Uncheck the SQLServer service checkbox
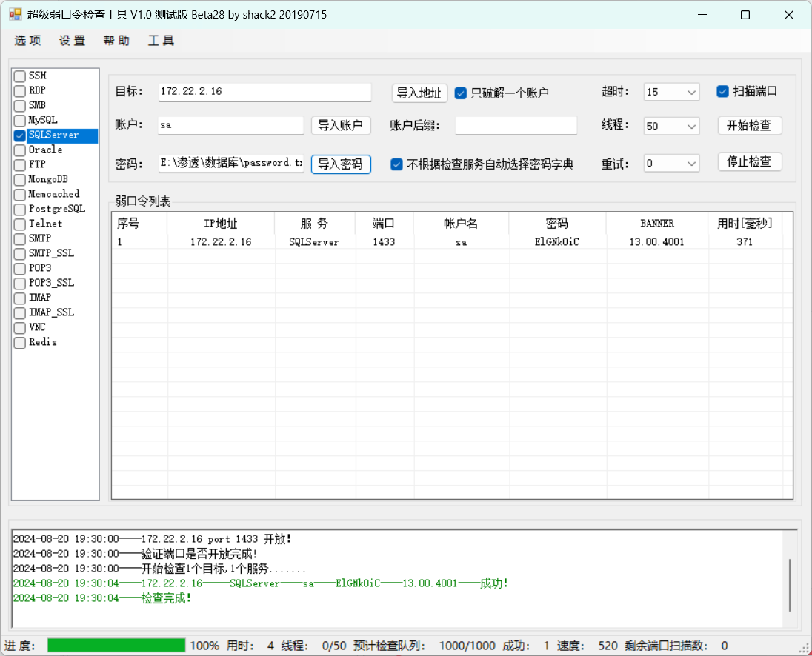Image resolution: width=812 pixels, height=656 pixels. pyautogui.click(x=20, y=135)
